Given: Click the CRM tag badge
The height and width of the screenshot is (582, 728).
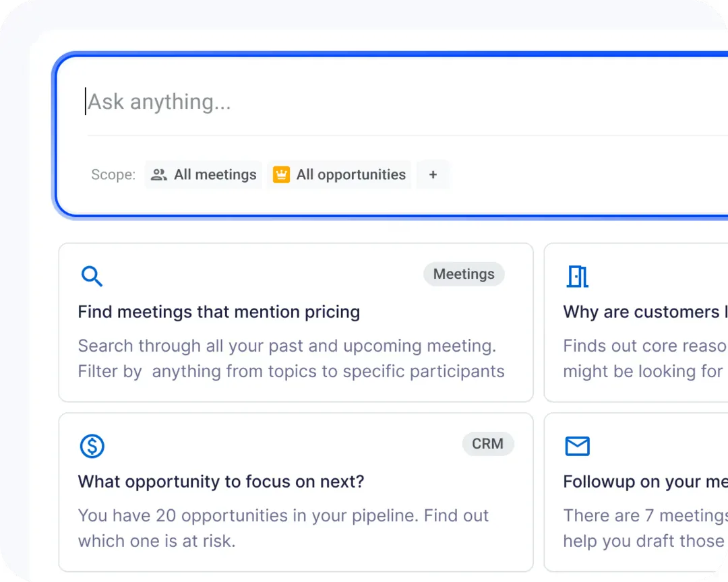Looking at the screenshot, I should tap(488, 444).
